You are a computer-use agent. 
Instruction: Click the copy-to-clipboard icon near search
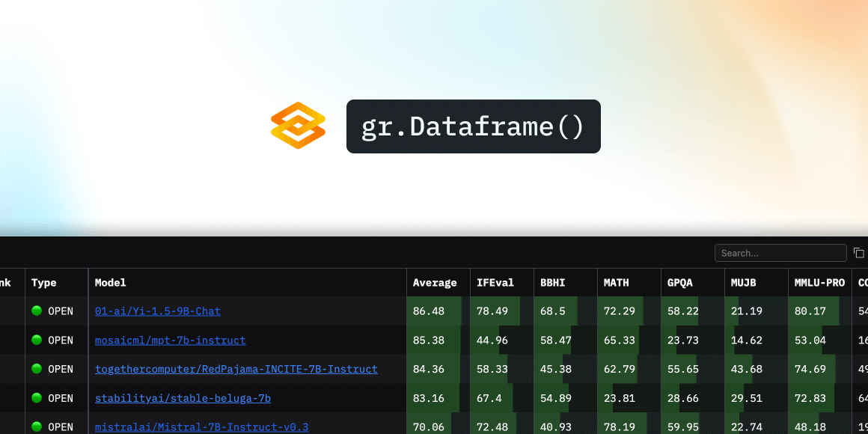(x=859, y=252)
